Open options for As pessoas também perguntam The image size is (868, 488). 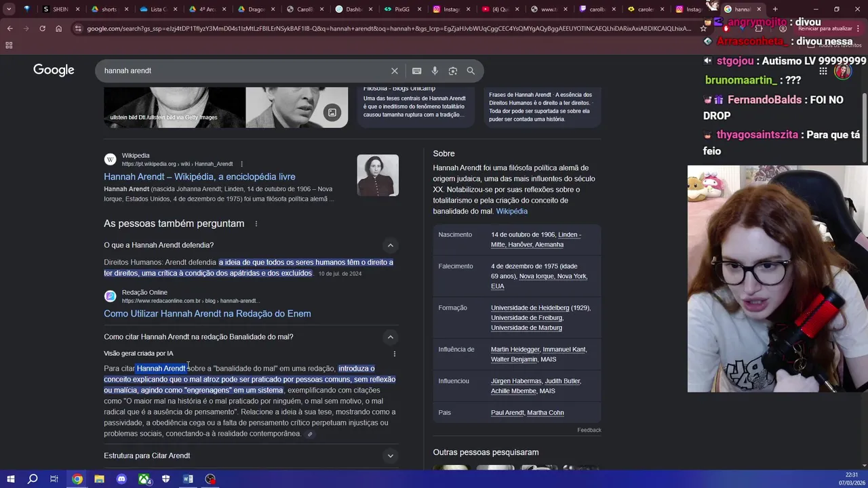tap(256, 224)
